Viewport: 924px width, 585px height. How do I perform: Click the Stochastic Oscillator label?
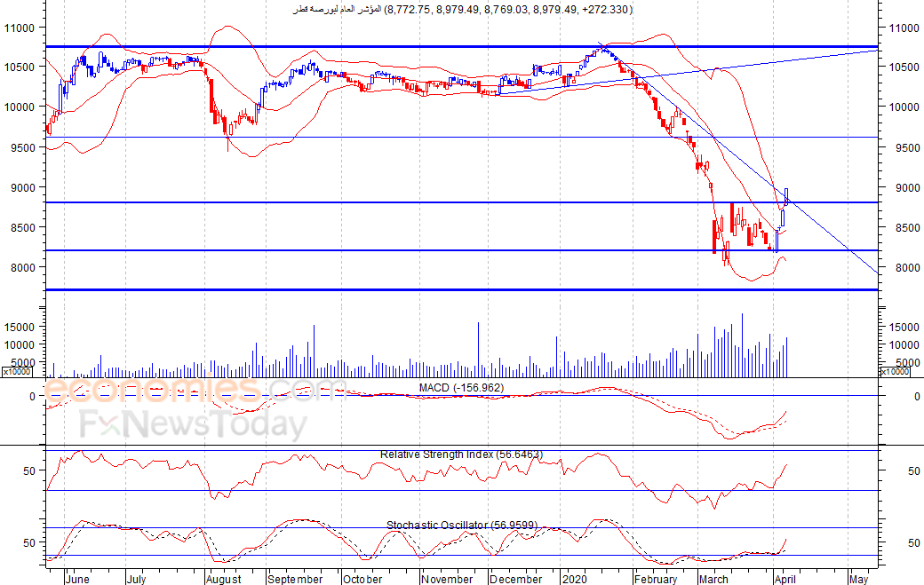click(x=461, y=525)
